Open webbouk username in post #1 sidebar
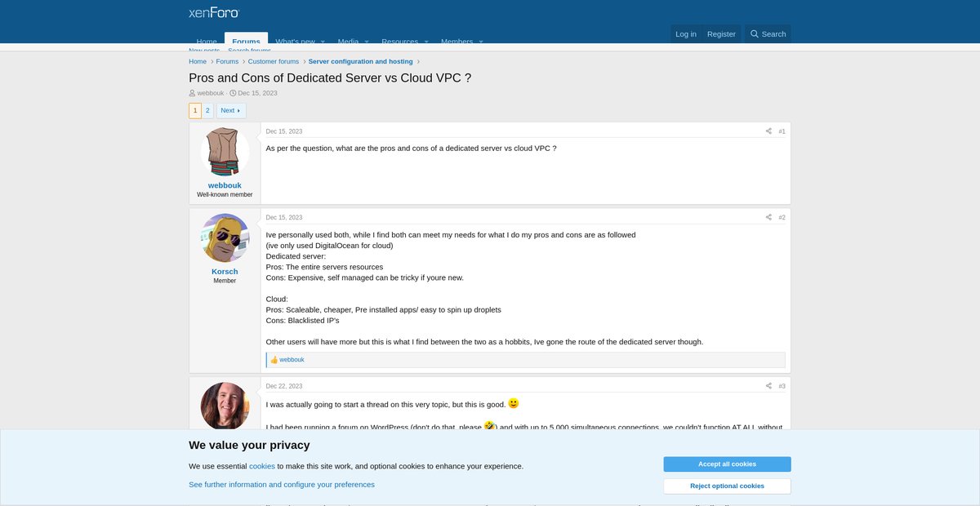980x506 pixels. point(225,185)
